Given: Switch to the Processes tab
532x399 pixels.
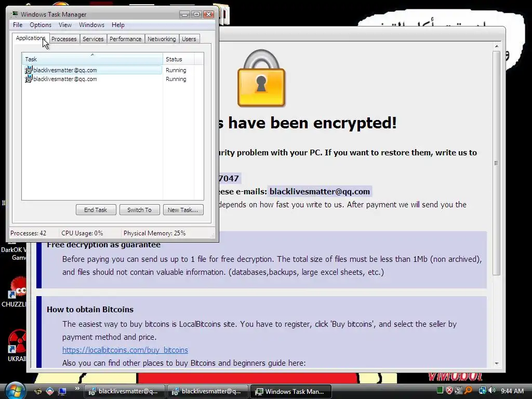Looking at the screenshot, I should point(64,39).
